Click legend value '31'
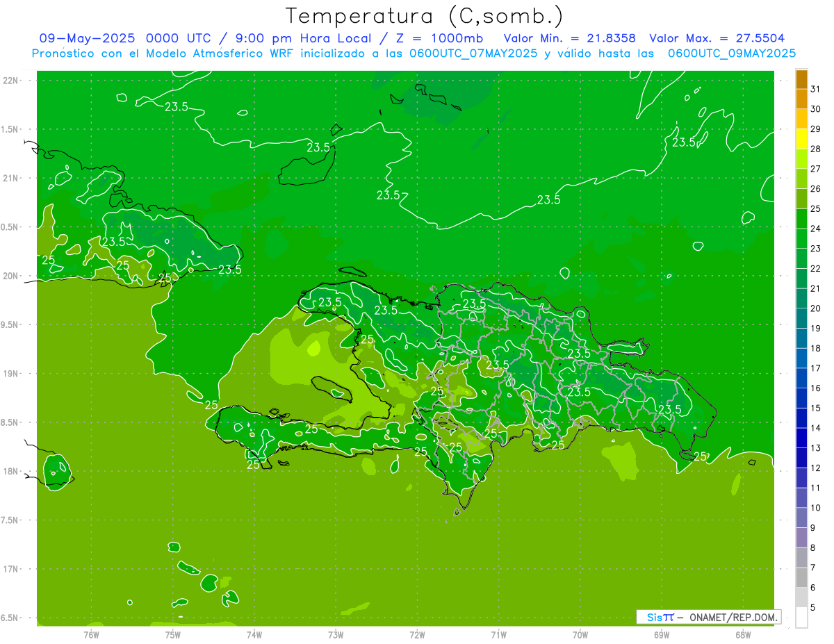The image size is (834, 644). [816, 89]
